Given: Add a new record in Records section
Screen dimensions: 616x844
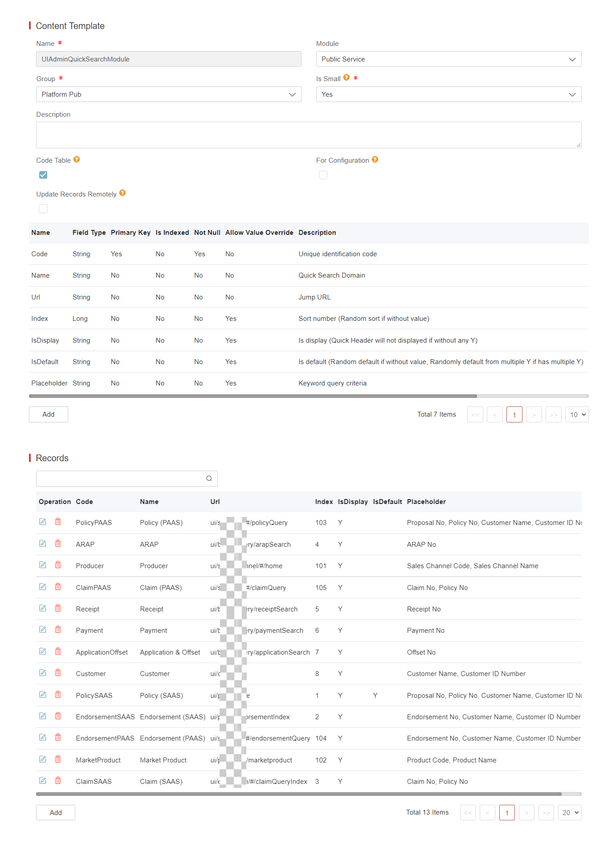Looking at the screenshot, I should point(56,813).
